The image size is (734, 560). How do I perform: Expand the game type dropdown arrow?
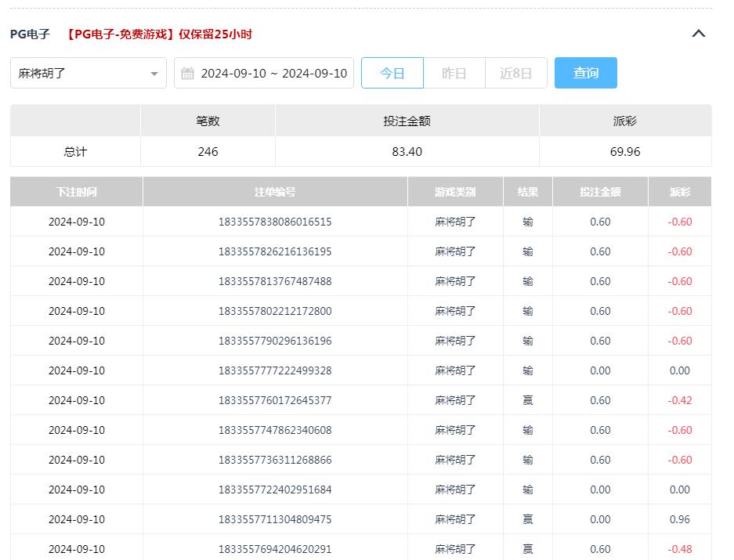(x=154, y=72)
